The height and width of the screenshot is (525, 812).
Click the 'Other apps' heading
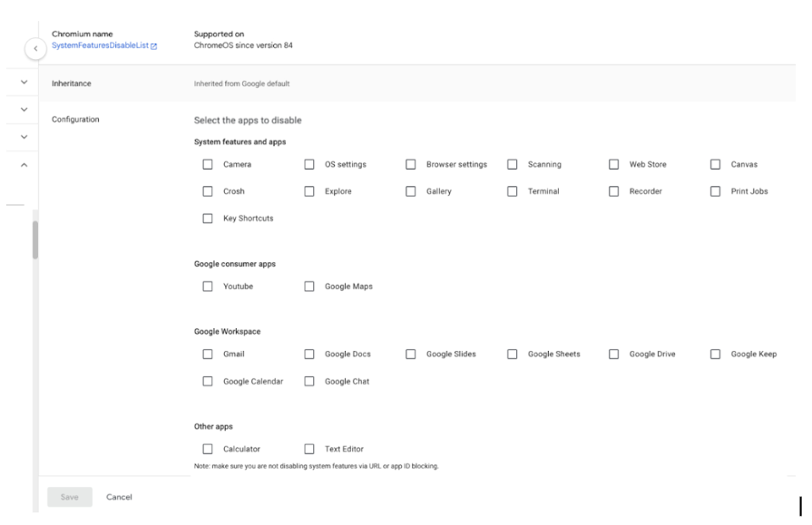tap(213, 427)
